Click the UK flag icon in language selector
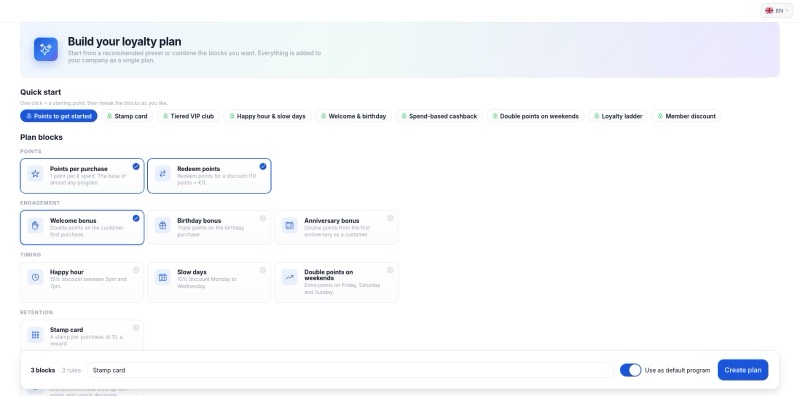The image size is (800, 396). pyautogui.click(x=769, y=10)
